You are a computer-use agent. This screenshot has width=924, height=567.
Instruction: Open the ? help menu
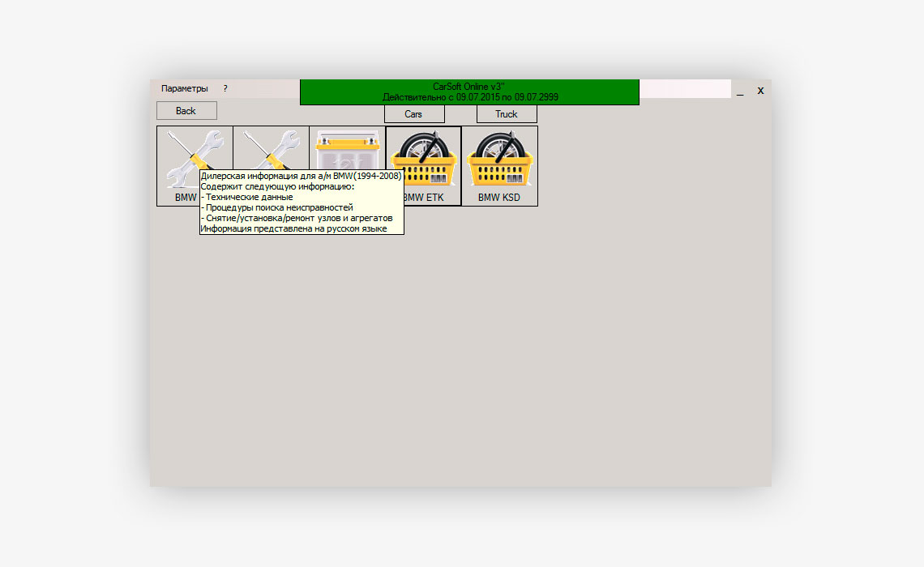(x=225, y=88)
